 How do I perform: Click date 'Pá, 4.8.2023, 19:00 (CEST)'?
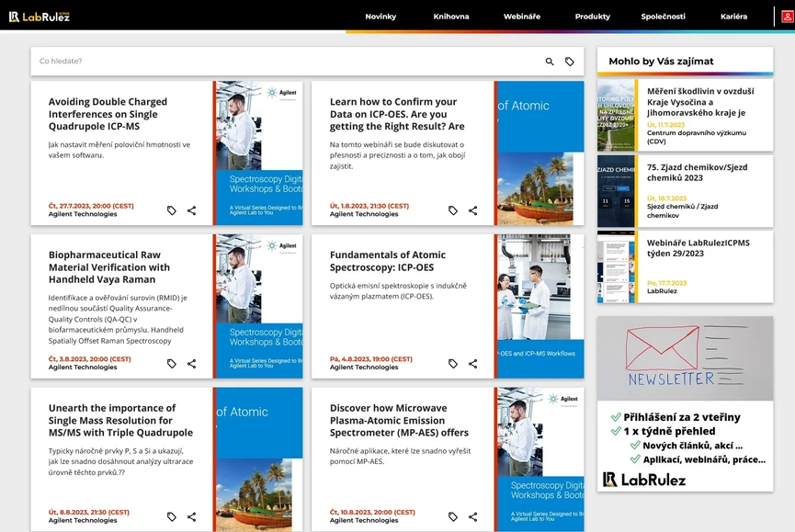pos(371,358)
